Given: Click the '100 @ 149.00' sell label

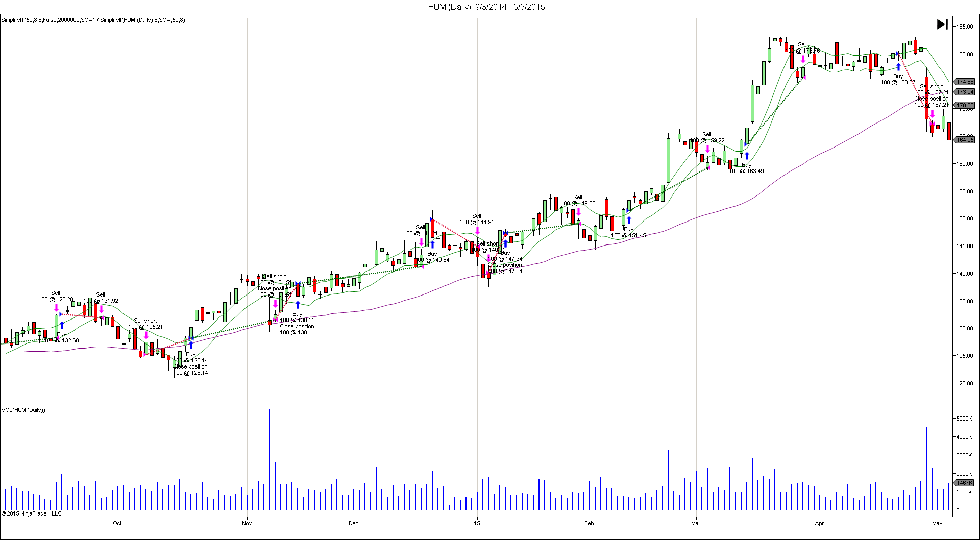Looking at the screenshot, I should (578, 203).
